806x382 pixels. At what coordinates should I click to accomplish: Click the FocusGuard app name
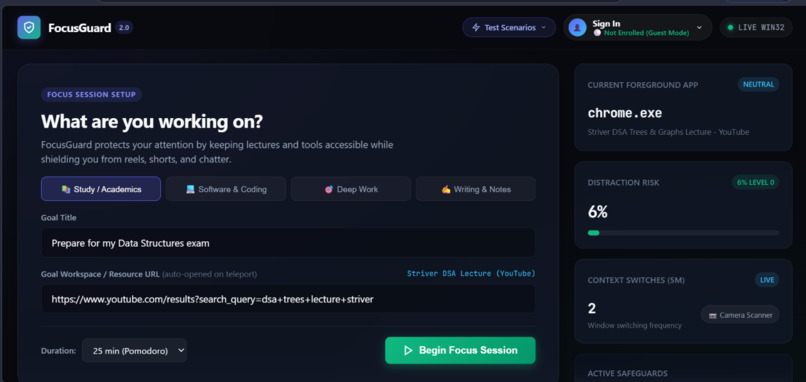click(80, 28)
